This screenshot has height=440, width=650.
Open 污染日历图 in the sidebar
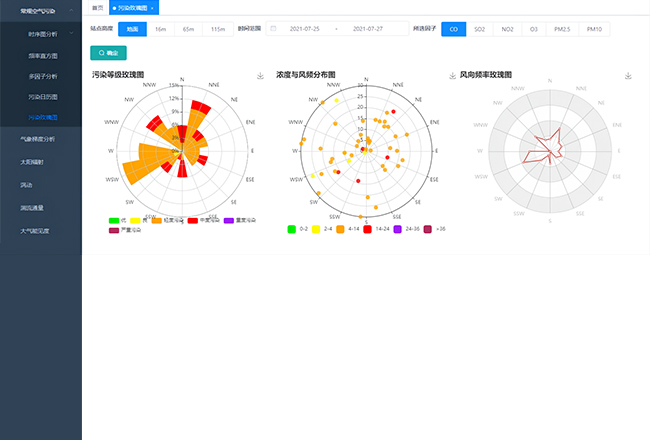coord(44,96)
